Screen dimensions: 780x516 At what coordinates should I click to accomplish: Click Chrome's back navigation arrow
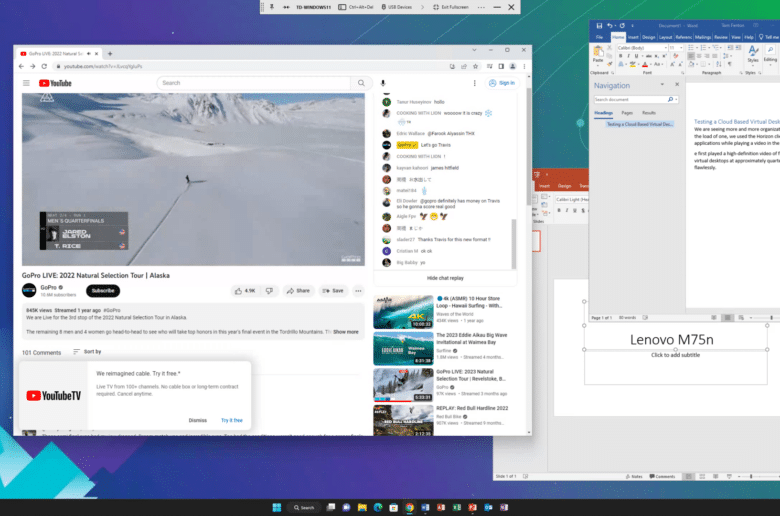(21, 66)
